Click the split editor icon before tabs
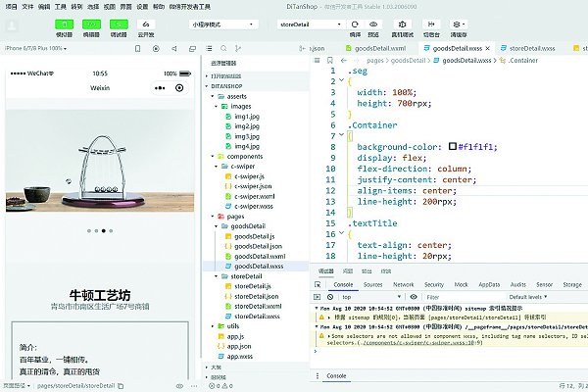The width and height of the screenshot is (588, 392). 302,48
